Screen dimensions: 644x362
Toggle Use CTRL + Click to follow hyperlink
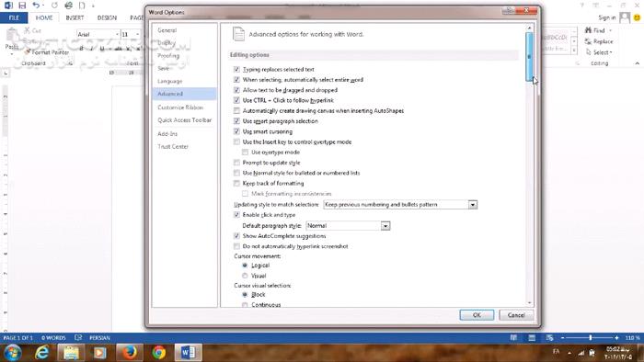[x=236, y=100]
